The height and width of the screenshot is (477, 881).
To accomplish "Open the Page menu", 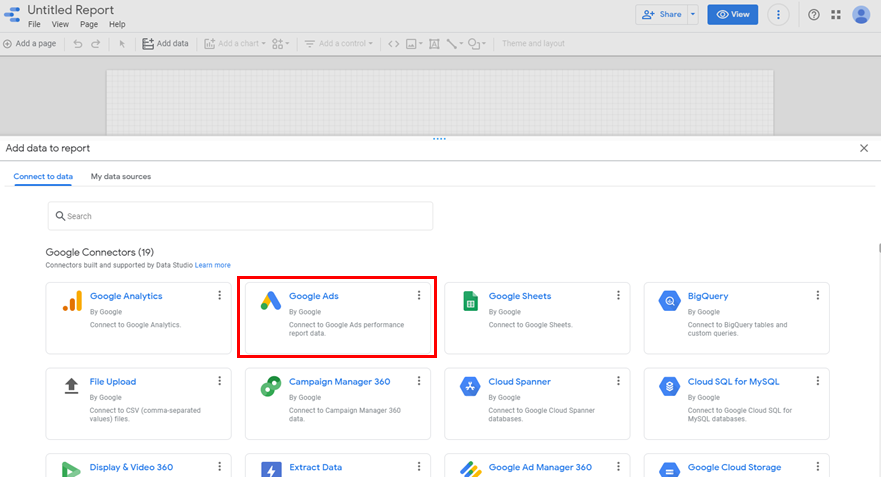I will click(x=89, y=24).
